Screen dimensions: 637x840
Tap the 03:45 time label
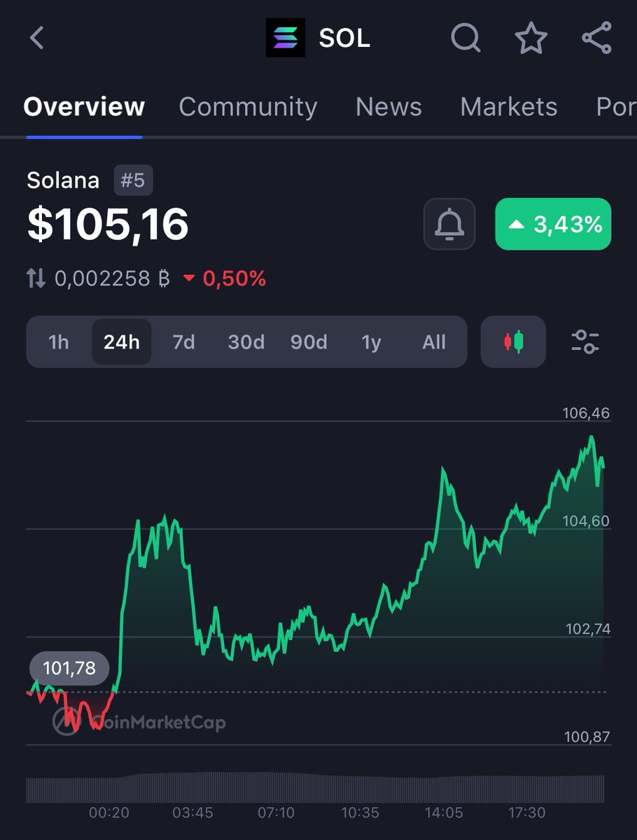click(192, 813)
